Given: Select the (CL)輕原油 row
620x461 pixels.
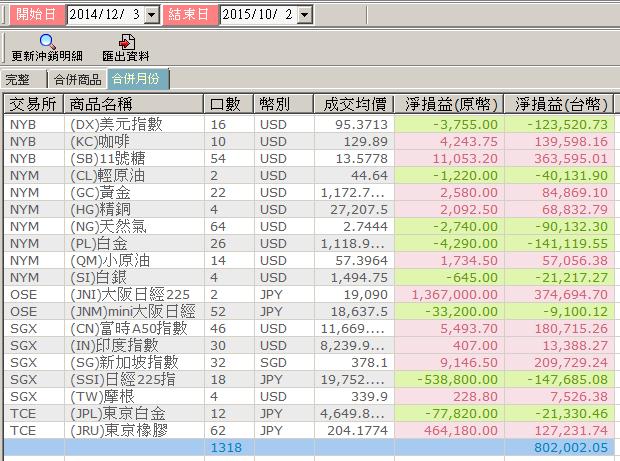Looking at the screenshot, I should 309,176.
